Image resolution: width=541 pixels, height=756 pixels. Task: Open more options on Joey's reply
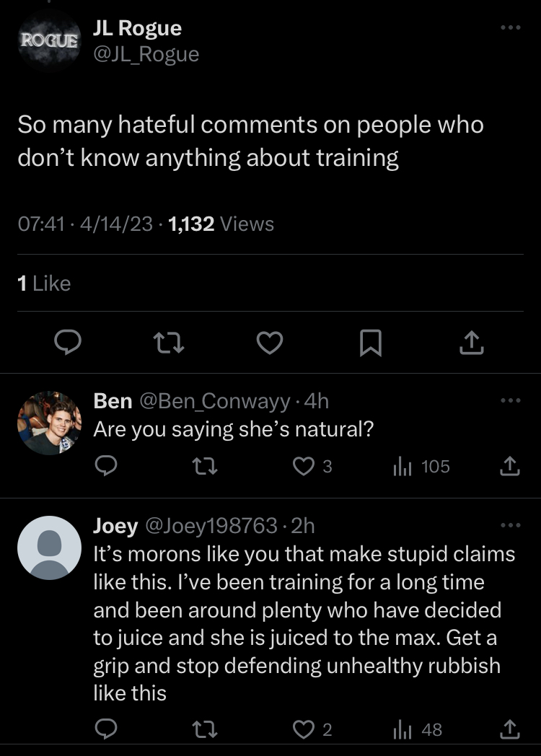coord(510,525)
